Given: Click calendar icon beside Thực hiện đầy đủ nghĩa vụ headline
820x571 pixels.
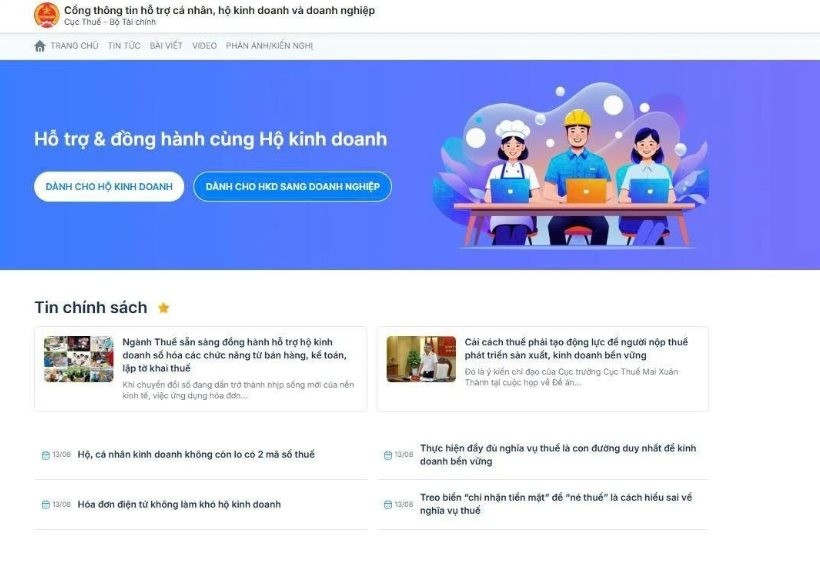Looking at the screenshot, I should tap(388, 455).
